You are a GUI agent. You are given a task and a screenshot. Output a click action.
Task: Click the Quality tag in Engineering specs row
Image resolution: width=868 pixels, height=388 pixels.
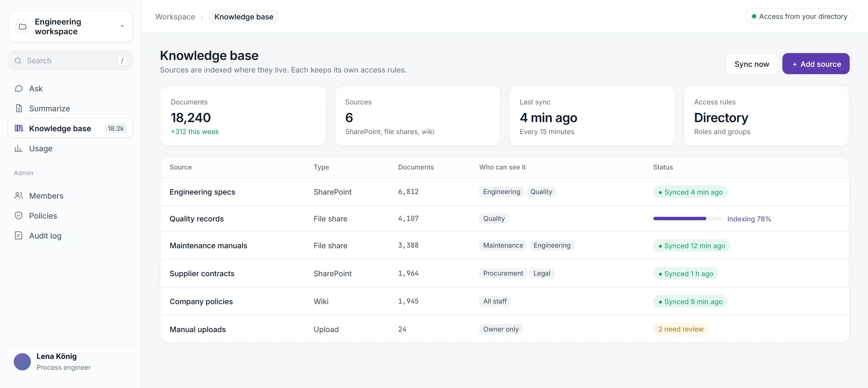pos(541,192)
